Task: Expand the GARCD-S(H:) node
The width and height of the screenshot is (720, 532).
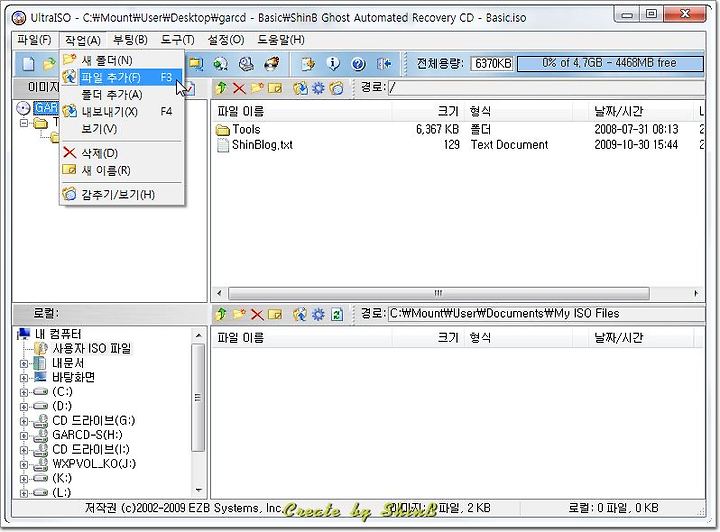Action: [24, 436]
